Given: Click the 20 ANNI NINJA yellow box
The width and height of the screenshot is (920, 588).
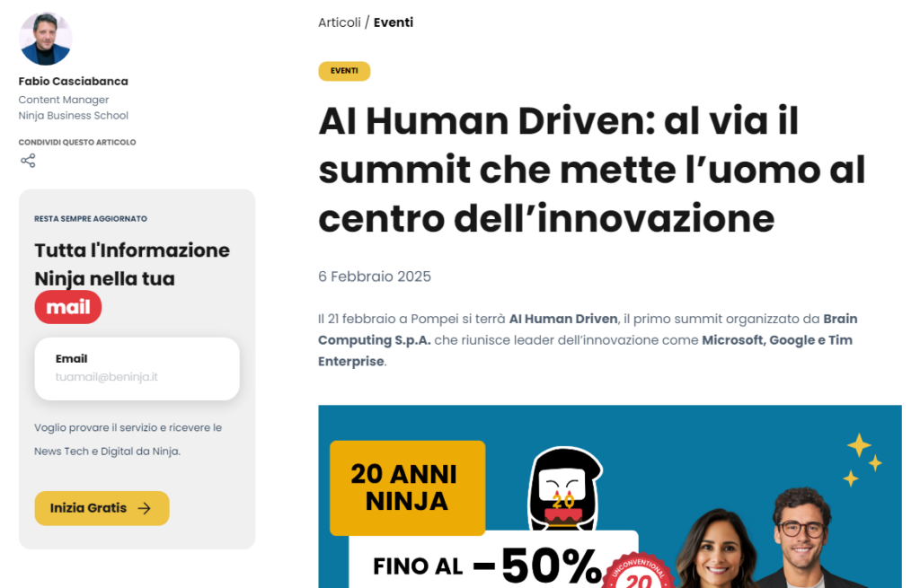Looking at the screenshot, I should pyautogui.click(x=408, y=487).
